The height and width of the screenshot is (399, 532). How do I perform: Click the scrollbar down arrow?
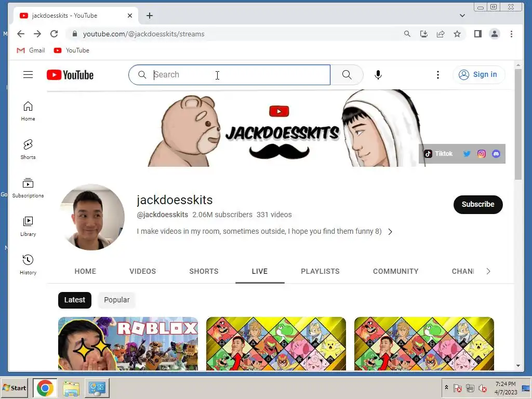518,366
